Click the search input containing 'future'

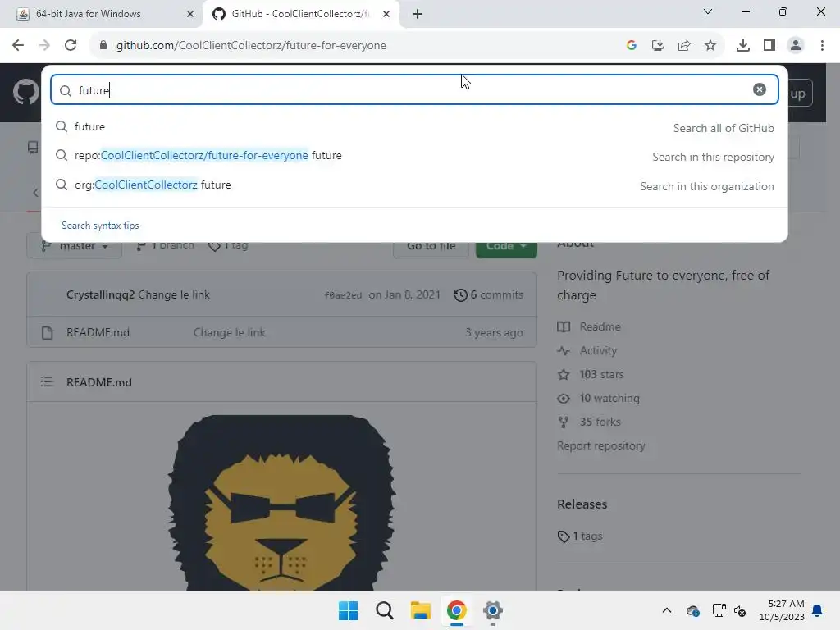[414, 89]
